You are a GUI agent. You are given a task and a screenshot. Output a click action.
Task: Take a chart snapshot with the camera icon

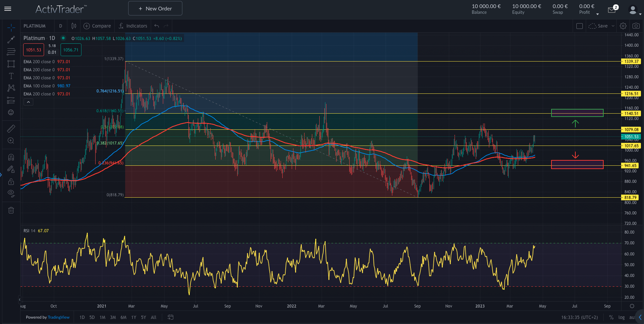[636, 26]
